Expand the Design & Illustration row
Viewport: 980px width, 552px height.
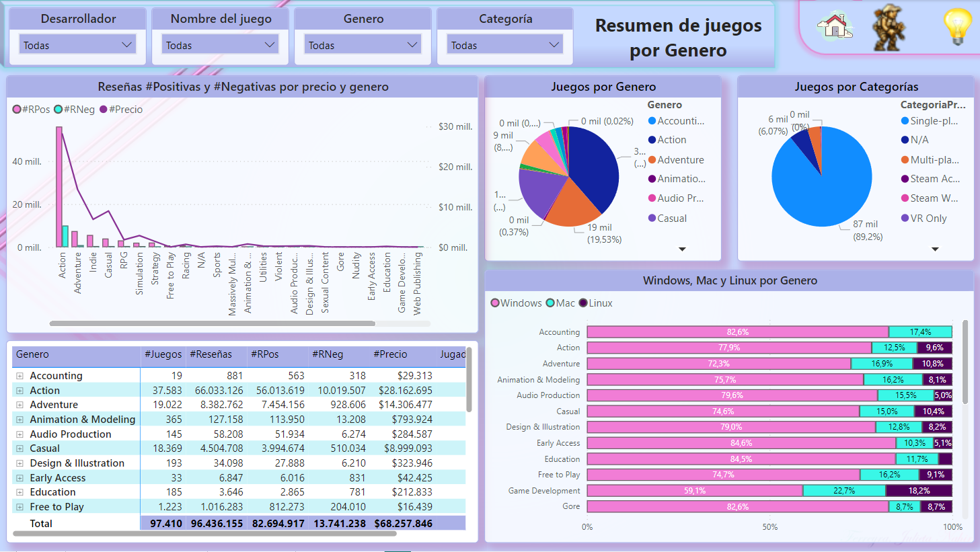pyautogui.click(x=20, y=463)
